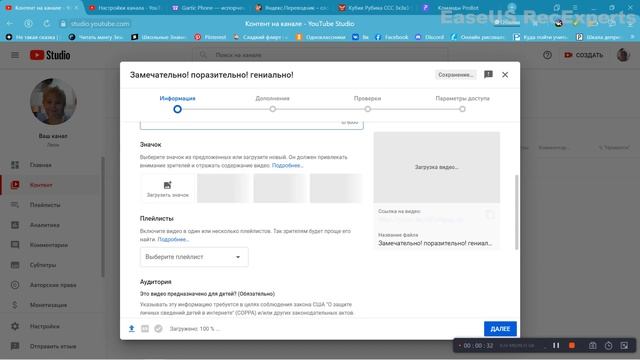Click the sidebar's vertical scrollbar
Screen dimensions: 640x360
pyautogui.click(x=102, y=216)
